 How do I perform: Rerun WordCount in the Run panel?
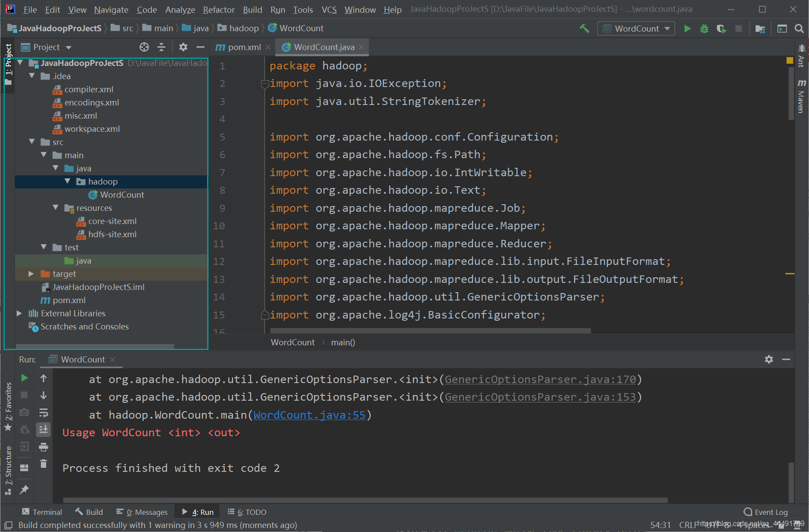[25, 378]
